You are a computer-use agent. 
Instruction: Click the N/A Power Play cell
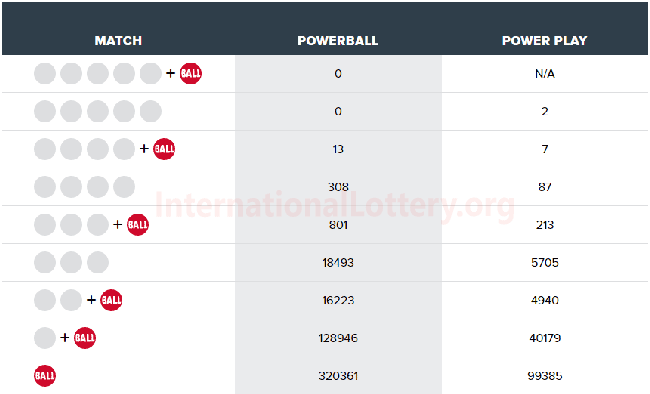pyautogui.click(x=545, y=73)
